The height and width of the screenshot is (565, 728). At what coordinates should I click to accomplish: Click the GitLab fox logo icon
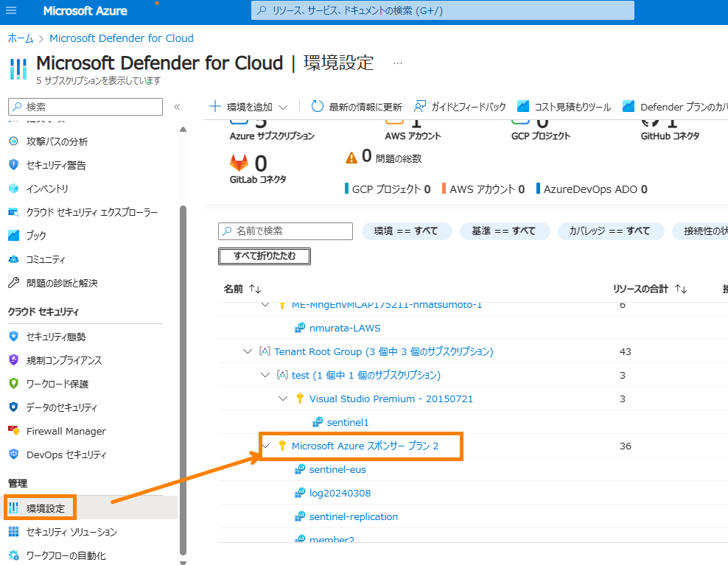pyautogui.click(x=239, y=163)
